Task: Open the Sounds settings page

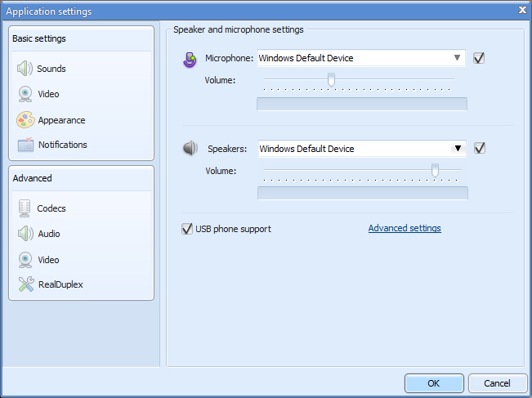Action: click(x=51, y=69)
